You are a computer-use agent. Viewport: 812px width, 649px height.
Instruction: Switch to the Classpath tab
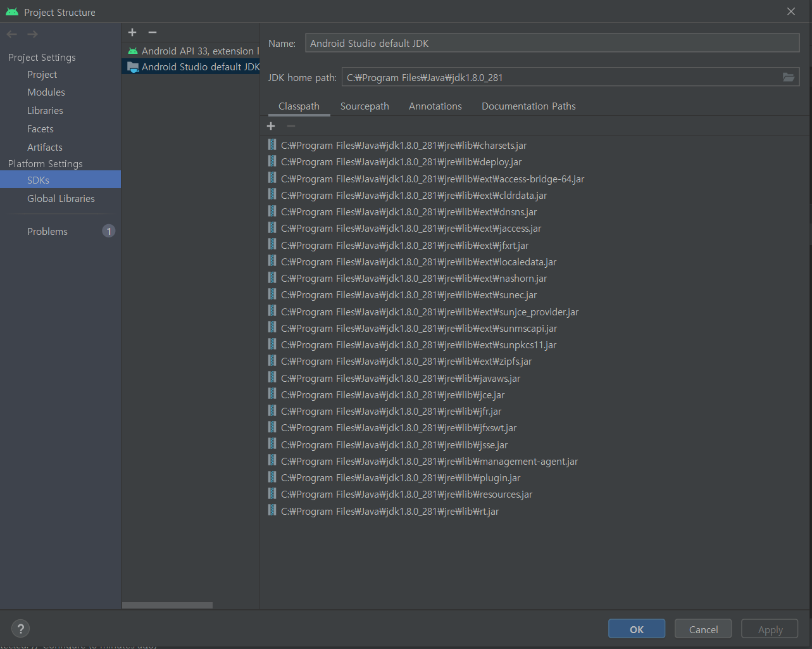point(299,106)
